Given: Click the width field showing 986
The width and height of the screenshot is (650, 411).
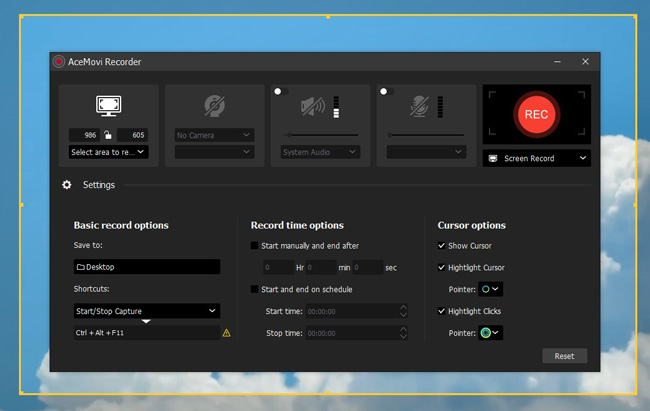Looking at the screenshot, I should (x=84, y=135).
